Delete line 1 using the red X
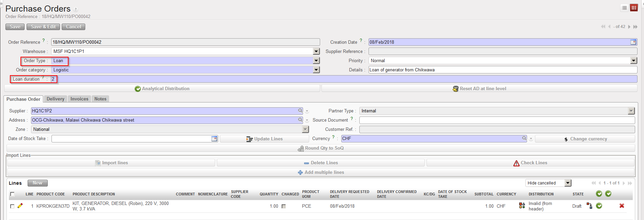The width and height of the screenshot is (644, 220). (x=621, y=206)
